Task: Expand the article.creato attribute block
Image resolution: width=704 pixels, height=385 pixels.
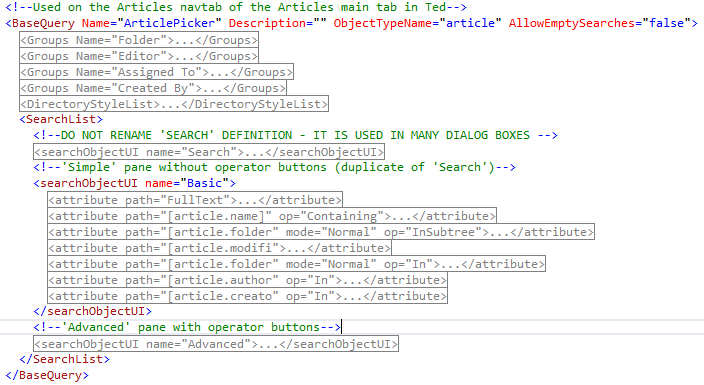Action: pos(247,296)
